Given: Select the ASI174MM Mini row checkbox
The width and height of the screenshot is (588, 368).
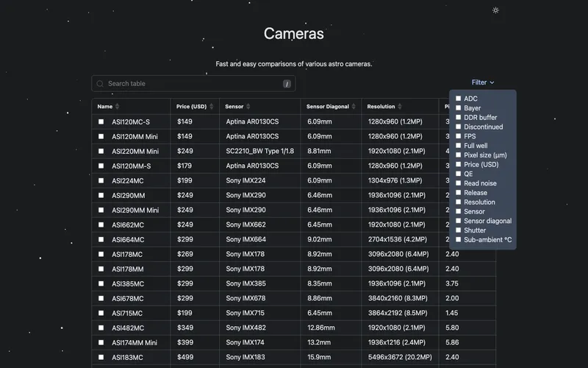Looking at the screenshot, I should pyautogui.click(x=101, y=342).
